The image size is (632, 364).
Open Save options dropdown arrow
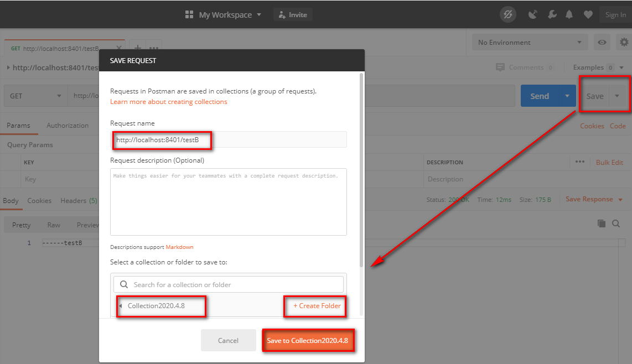pyautogui.click(x=617, y=96)
